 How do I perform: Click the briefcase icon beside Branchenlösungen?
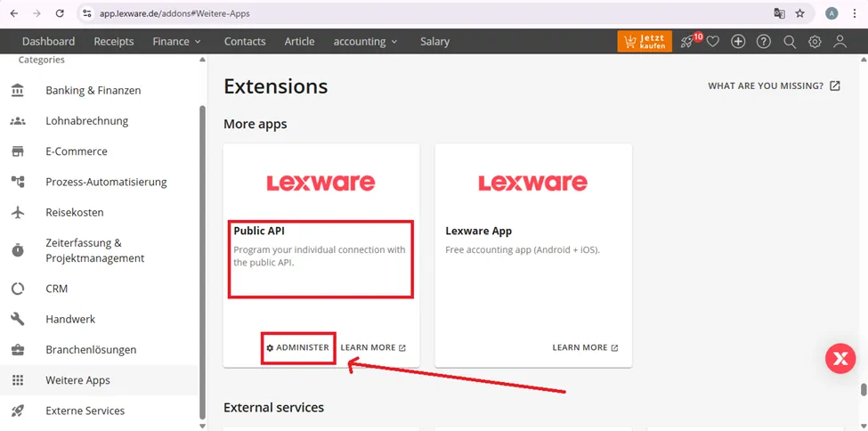point(18,350)
